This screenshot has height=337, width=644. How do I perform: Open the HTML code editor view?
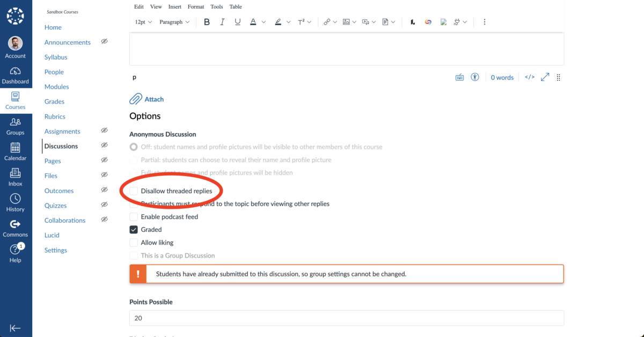(529, 77)
